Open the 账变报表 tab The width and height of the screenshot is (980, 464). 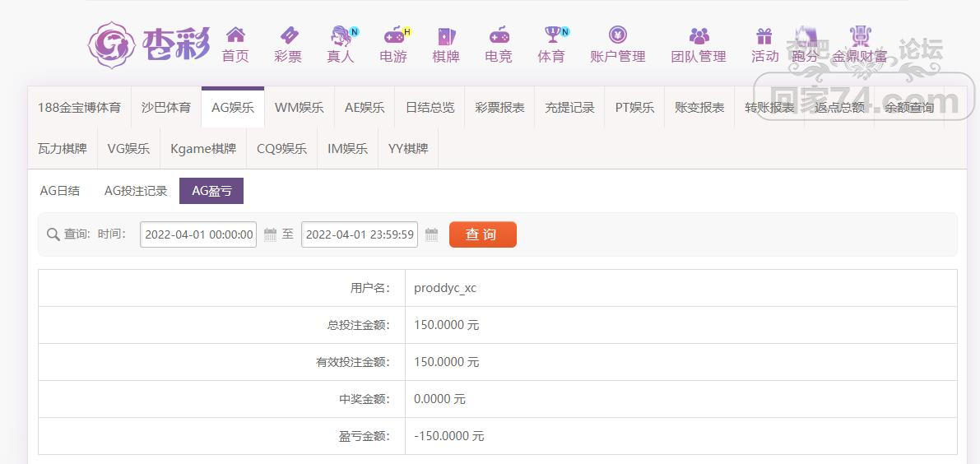(x=699, y=108)
